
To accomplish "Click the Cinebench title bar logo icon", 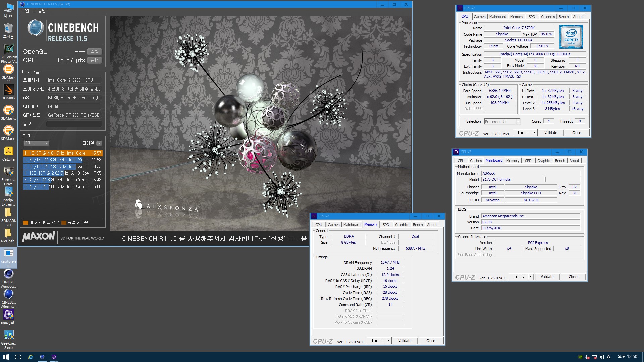I will [x=22, y=4].
